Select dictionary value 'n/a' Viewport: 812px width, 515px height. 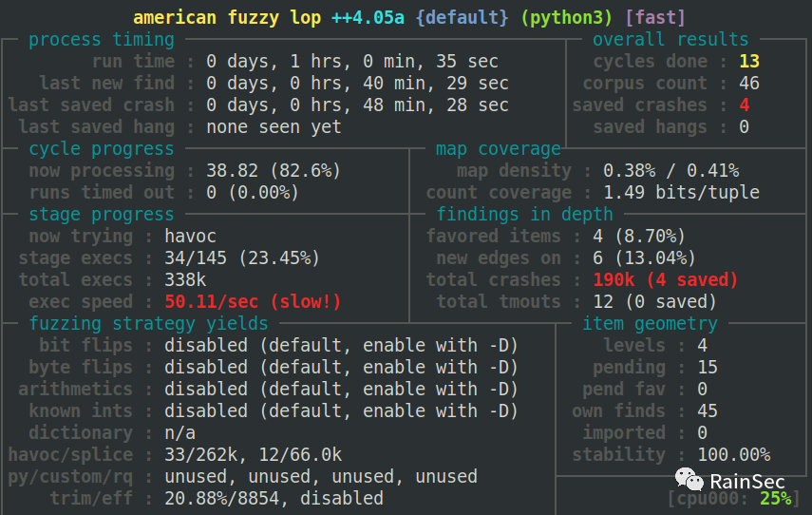pyautogui.click(x=179, y=432)
